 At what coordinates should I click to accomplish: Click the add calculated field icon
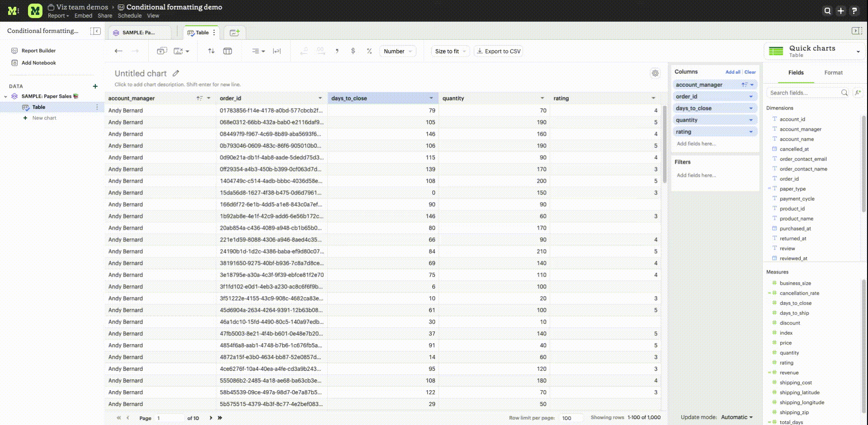pyautogui.click(x=858, y=93)
